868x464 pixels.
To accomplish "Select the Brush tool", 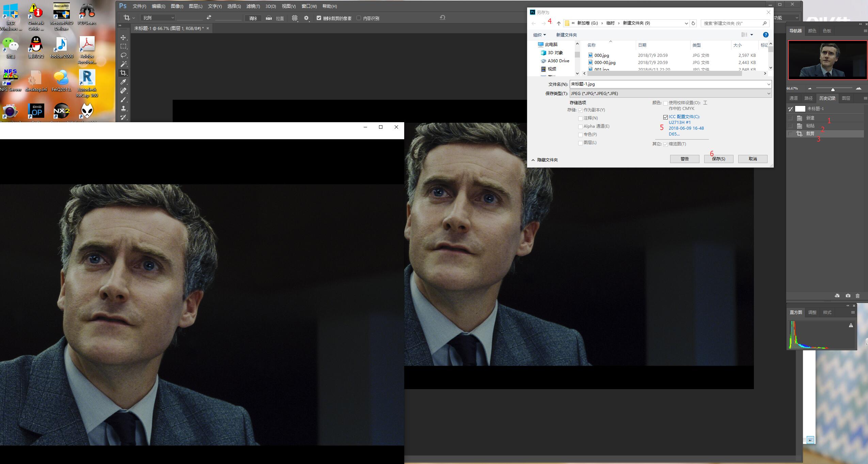I will coord(123,99).
